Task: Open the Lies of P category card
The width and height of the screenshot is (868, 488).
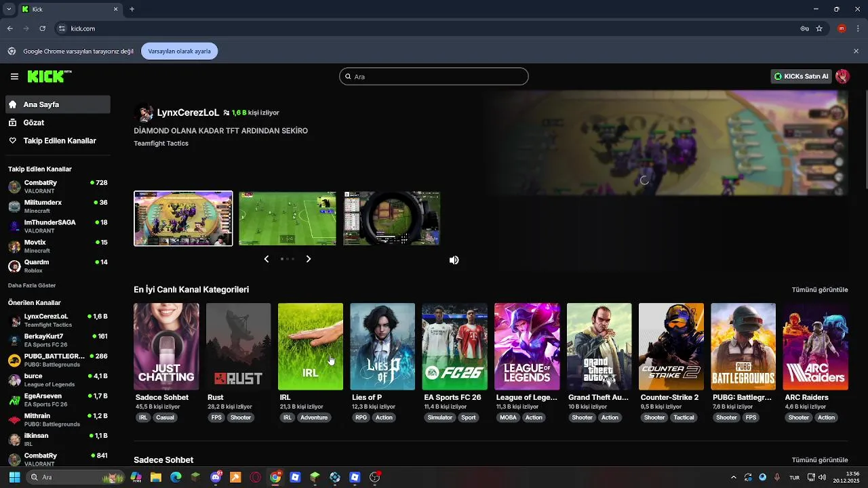Action: [382, 346]
